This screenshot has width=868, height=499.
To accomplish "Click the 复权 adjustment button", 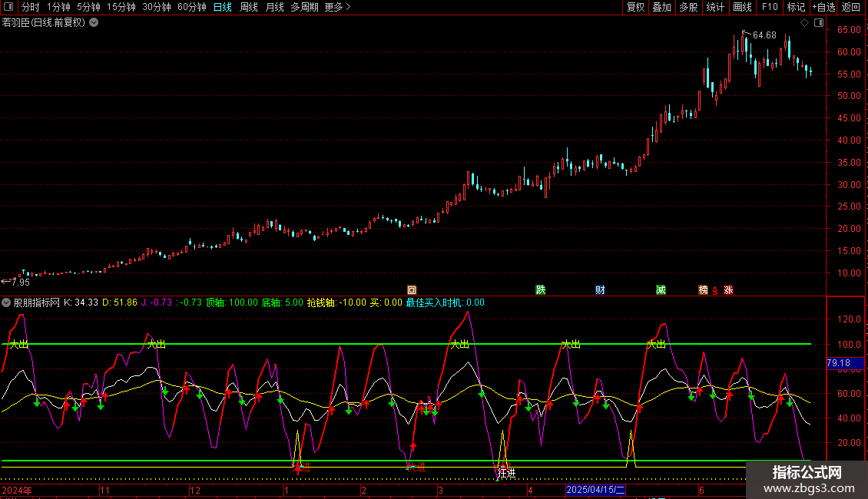I will (x=635, y=7).
